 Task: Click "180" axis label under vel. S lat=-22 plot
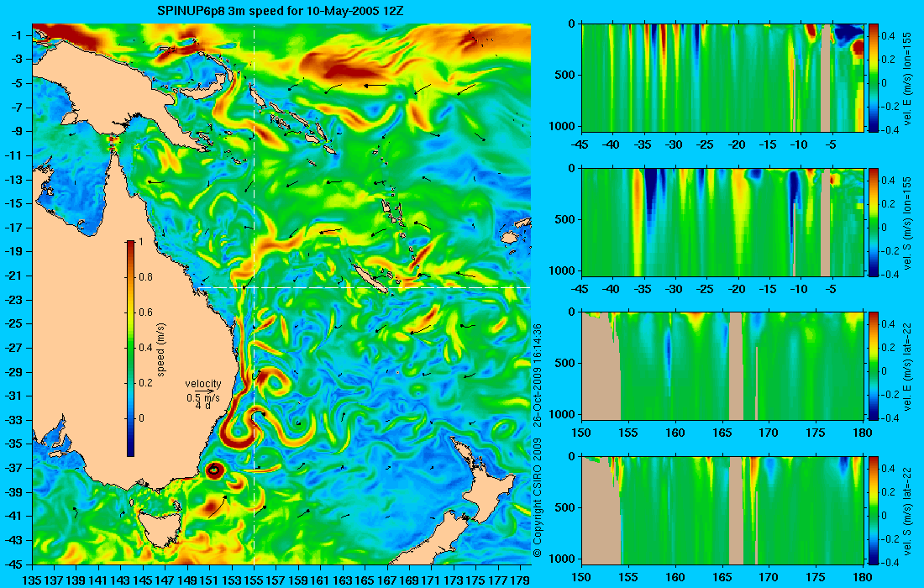point(863,577)
